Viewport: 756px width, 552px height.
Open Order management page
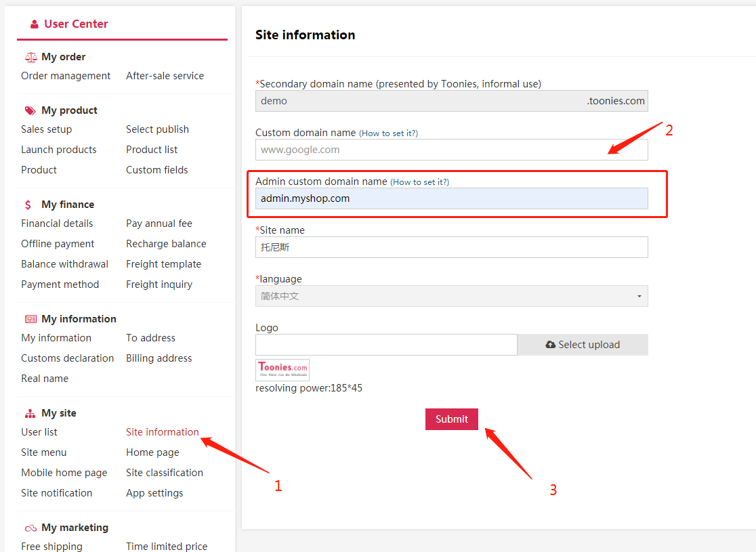(66, 76)
